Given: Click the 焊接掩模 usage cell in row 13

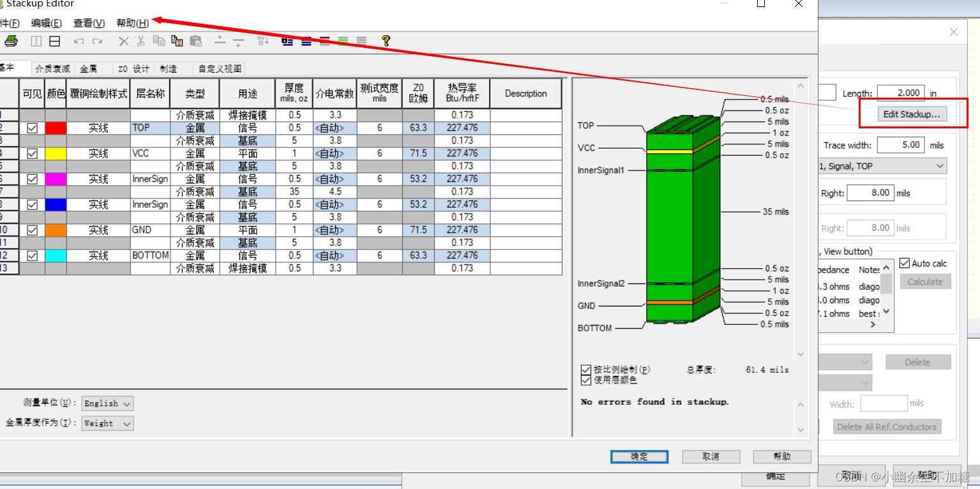Looking at the screenshot, I should coord(248,268).
